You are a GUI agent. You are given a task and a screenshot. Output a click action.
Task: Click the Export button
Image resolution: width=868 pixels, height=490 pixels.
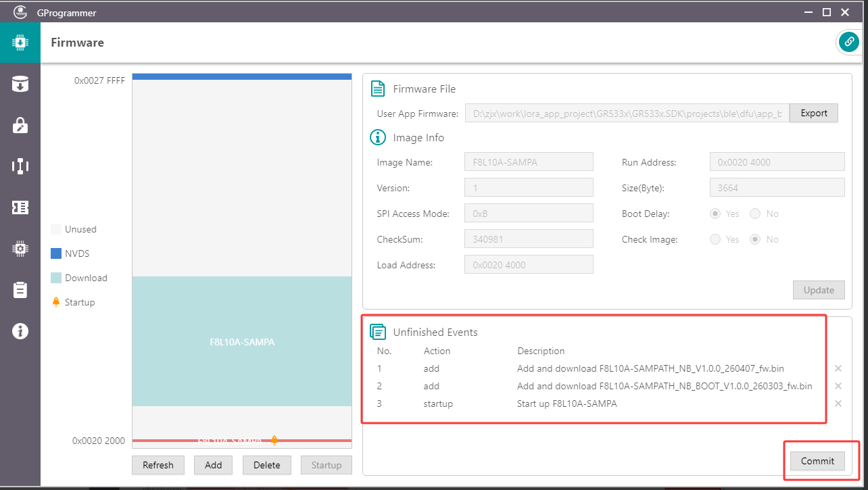814,114
